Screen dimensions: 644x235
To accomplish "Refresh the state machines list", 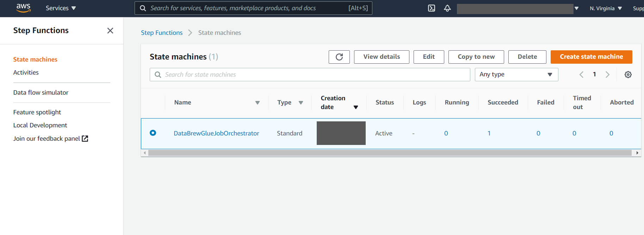I will (x=339, y=57).
